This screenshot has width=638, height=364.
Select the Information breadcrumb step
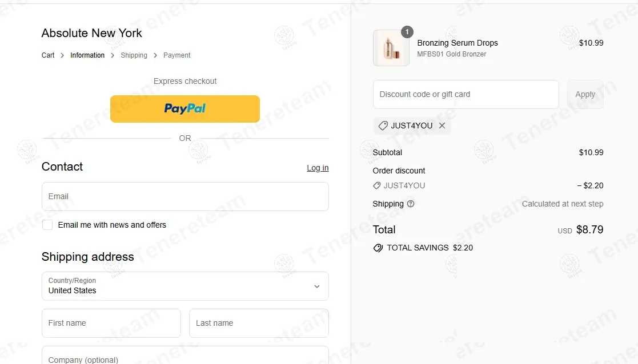click(x=87, y=55)
